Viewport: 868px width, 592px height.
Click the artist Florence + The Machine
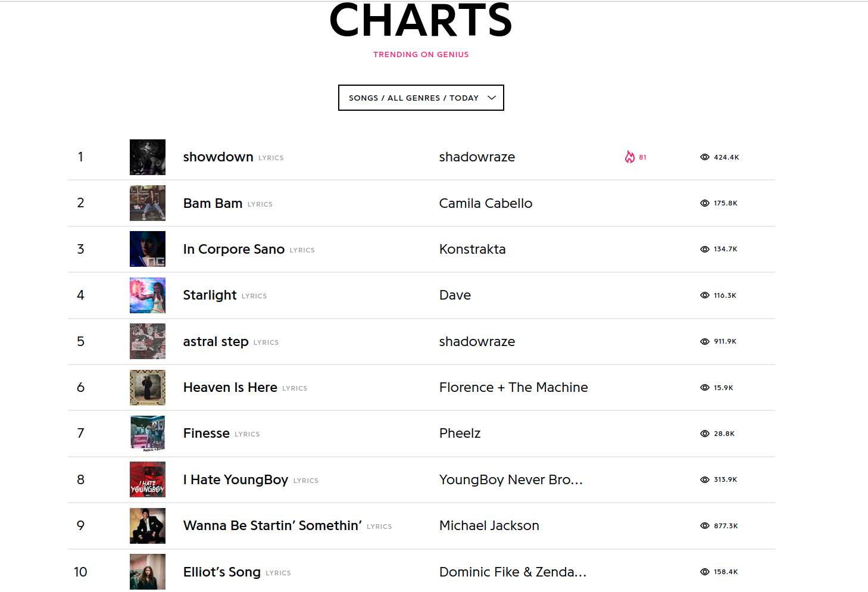(513, 387)
